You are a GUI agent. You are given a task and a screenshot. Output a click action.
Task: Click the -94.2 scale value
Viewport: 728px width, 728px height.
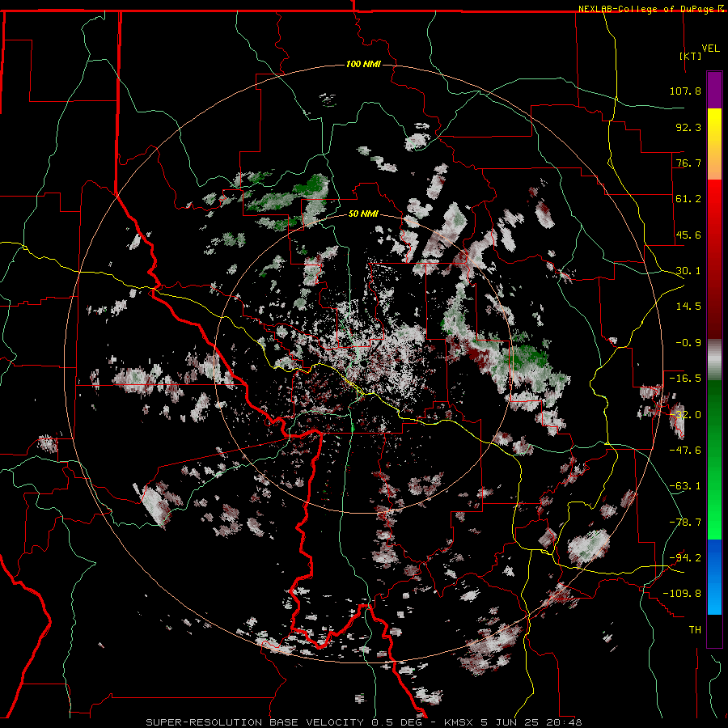click(x=685, y=558)
